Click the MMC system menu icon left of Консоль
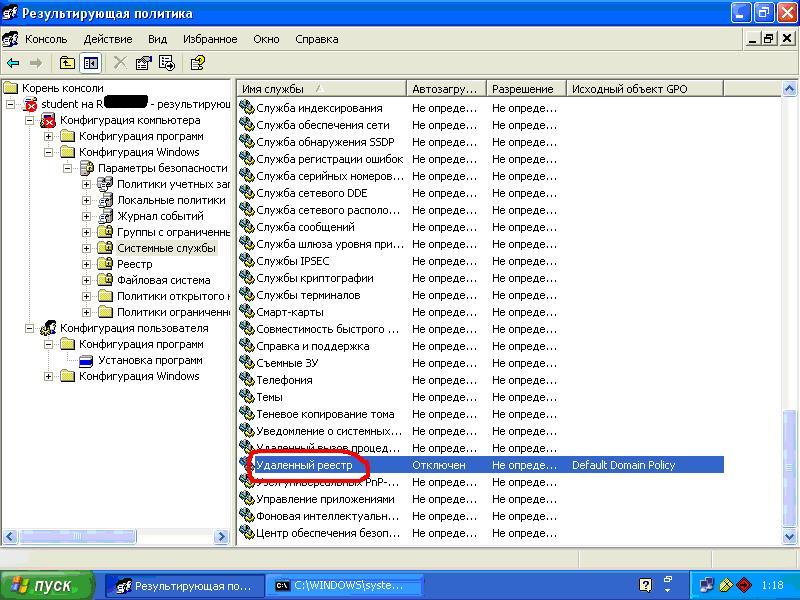The width and height of the screenshot is (800, 600). click(10, 39)
